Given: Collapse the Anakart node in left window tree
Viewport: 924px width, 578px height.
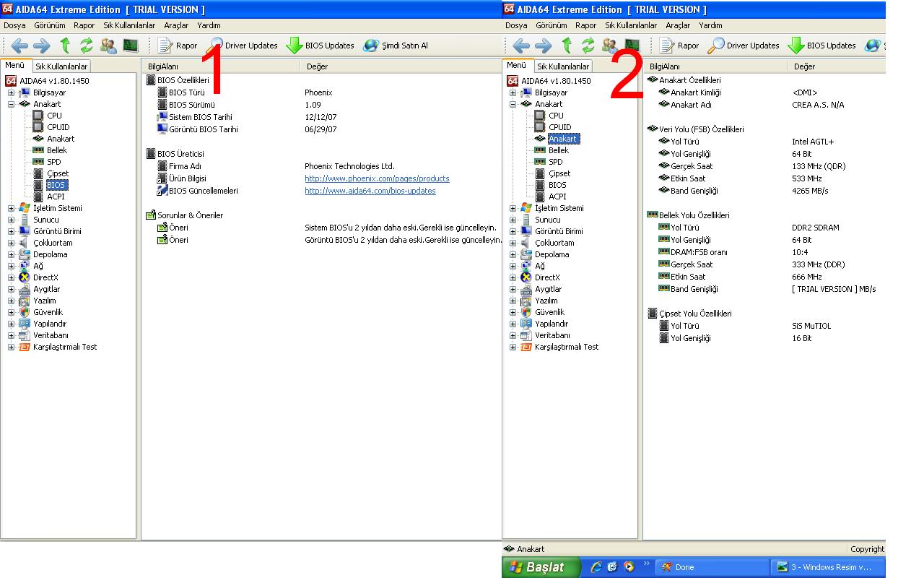Looking at the screenshot, I should (11, 104).
